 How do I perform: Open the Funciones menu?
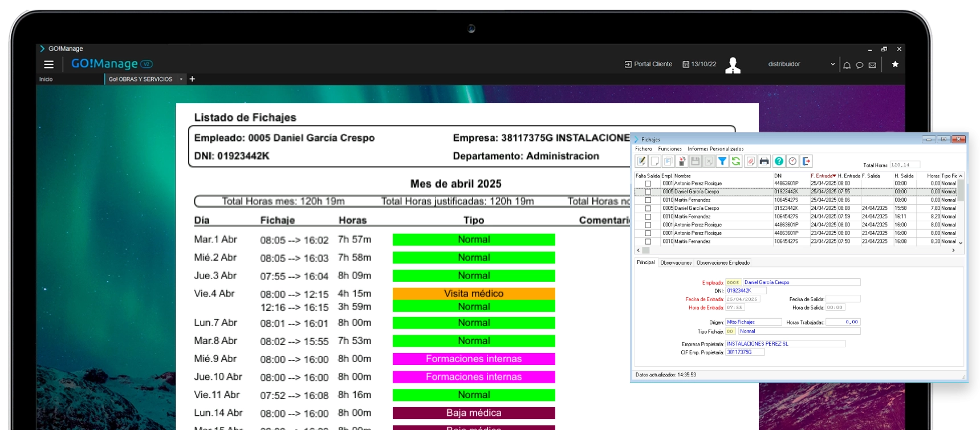coord(670,149)
